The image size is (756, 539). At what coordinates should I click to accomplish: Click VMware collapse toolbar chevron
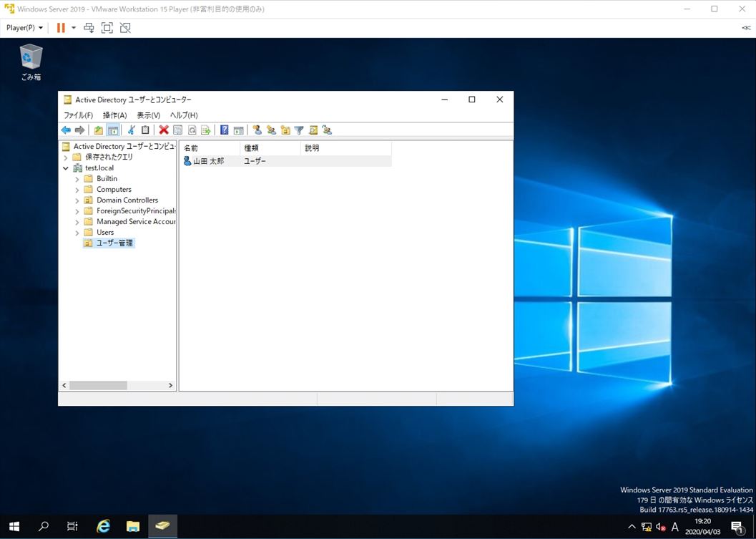tap(747, 28)
